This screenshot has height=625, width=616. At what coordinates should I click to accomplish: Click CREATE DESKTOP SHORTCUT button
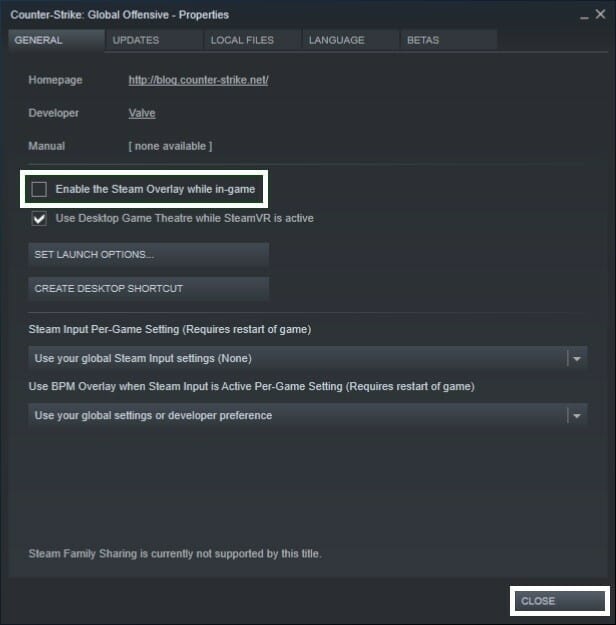pyautogui.click(x=148, y=288)
